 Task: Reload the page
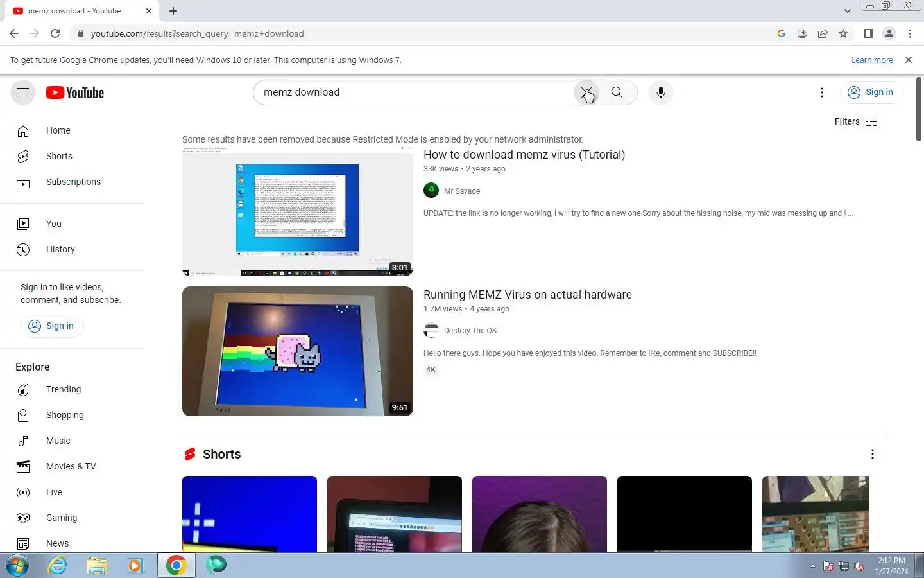(x=55, y=33)
